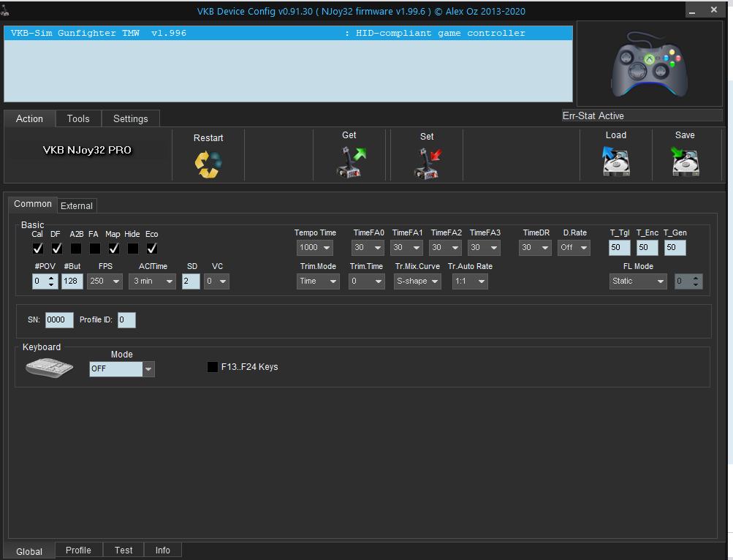Click the #POV spinner field

coord(45,281)
